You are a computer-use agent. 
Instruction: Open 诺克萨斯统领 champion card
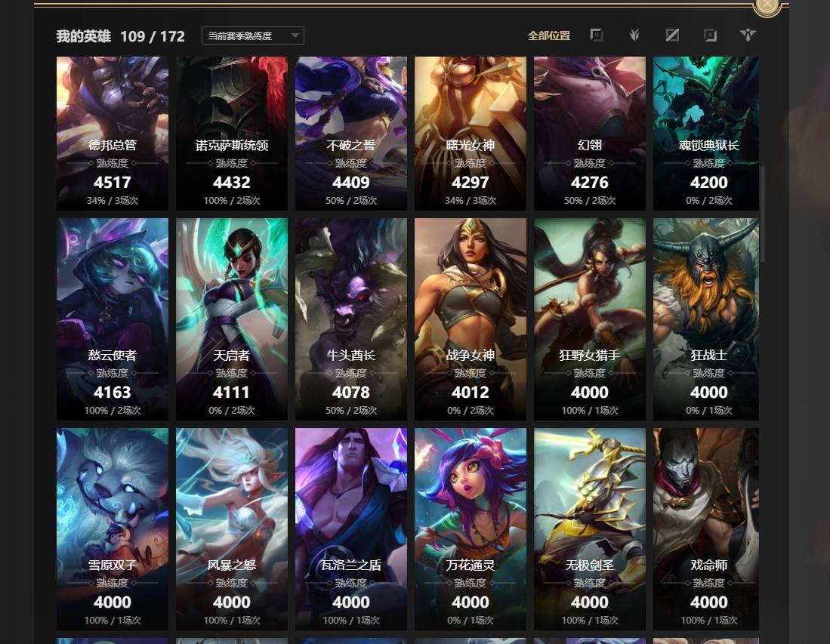point(232,134)
